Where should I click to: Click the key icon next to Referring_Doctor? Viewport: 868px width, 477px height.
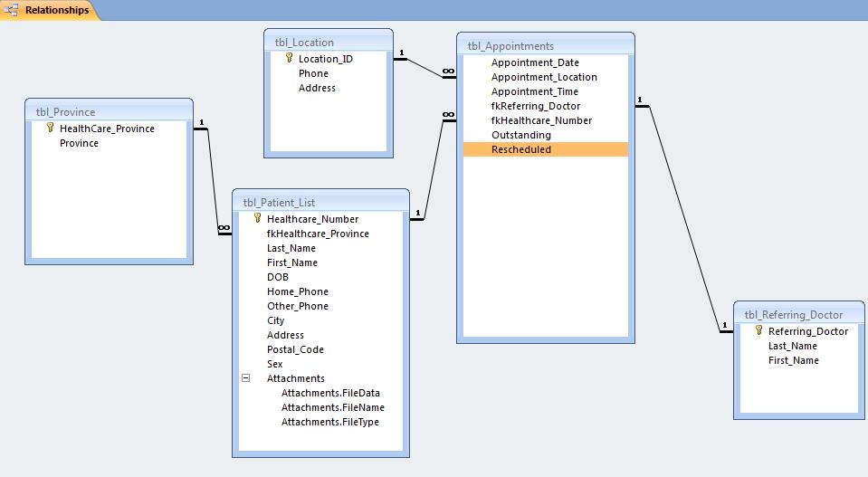click(x=759, y=330)
